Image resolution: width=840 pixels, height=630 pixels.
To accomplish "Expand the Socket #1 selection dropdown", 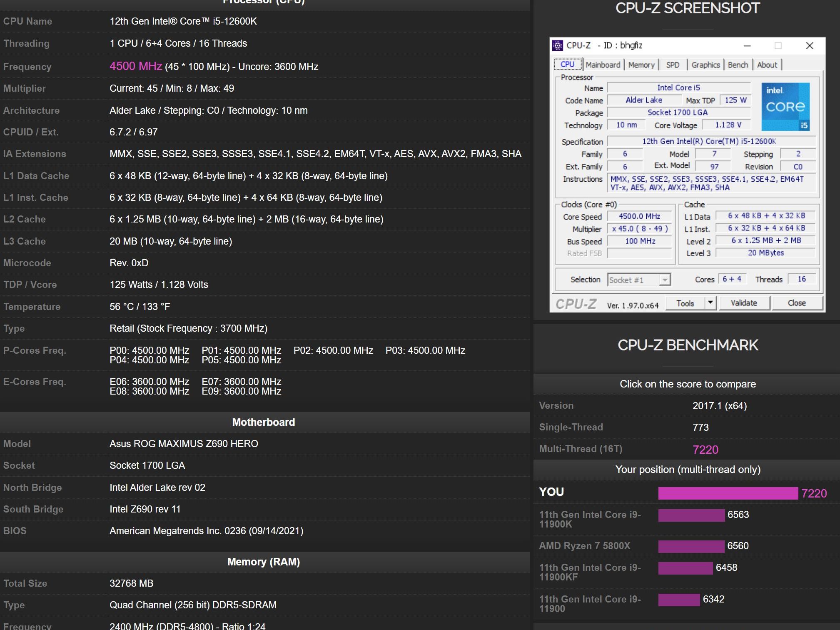I will coord(665,280).
